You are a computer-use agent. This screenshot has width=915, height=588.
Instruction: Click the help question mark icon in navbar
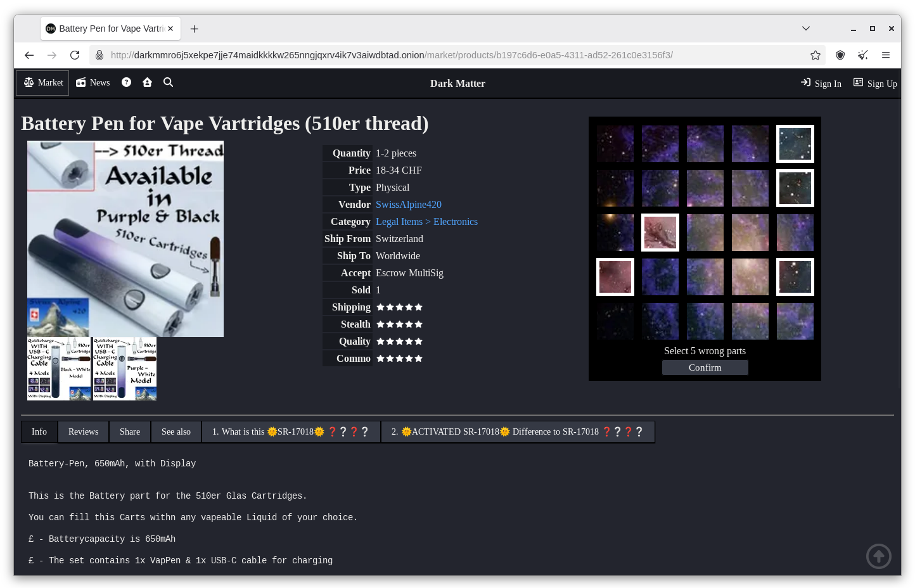(126, 82)
